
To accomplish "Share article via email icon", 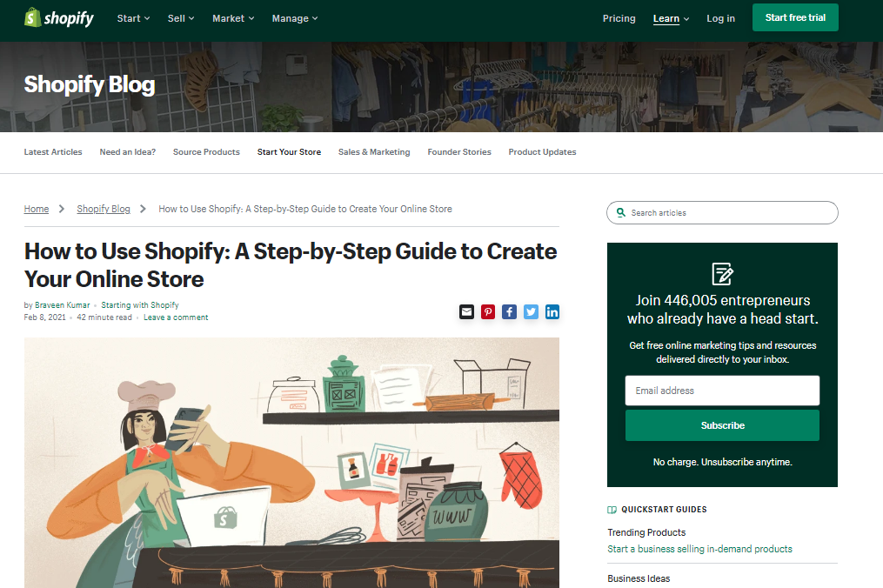I will [467, 312].
